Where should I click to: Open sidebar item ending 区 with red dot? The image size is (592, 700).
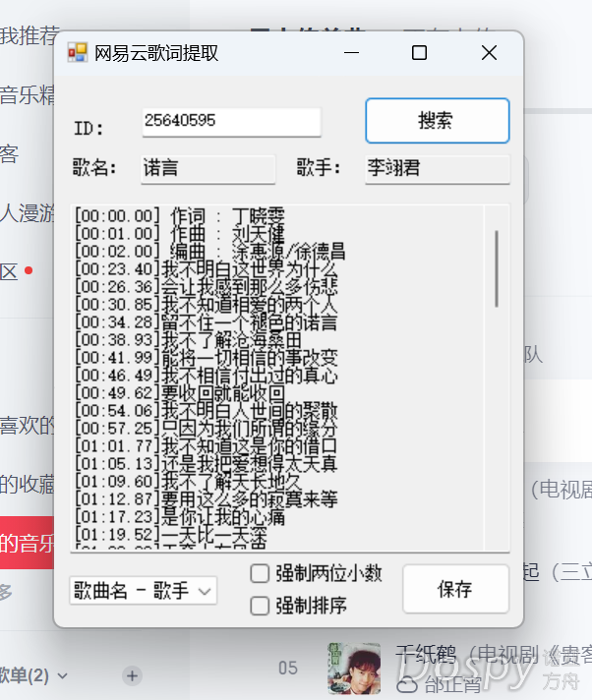[x=17, y=271]
